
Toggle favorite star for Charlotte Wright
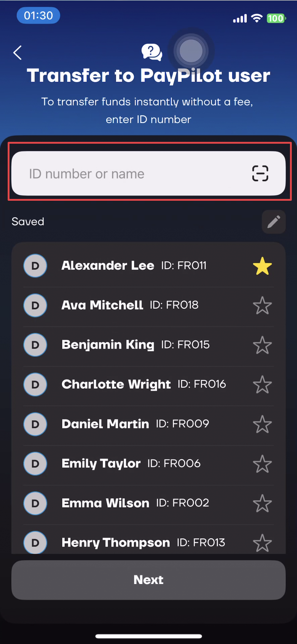pos(262,385)
